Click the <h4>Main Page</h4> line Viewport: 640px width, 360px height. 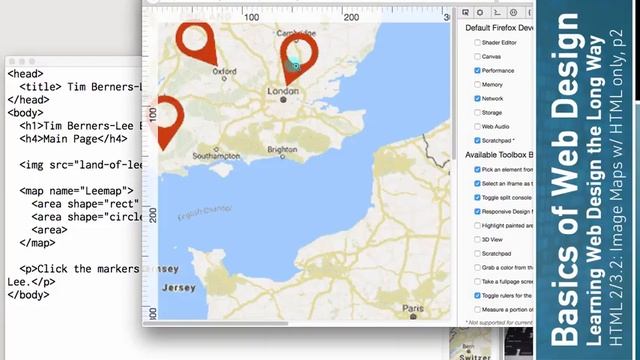click(73, 139)
